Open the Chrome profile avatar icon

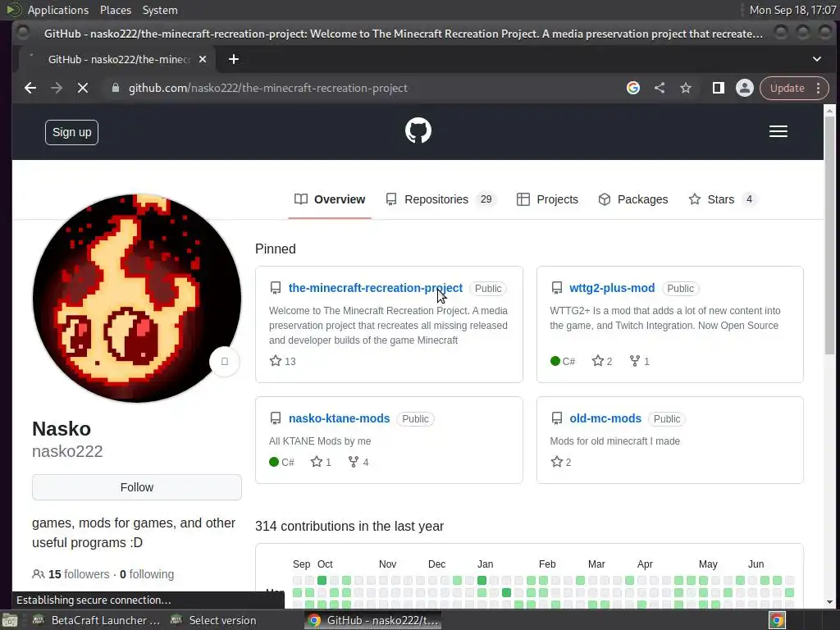[744, 88]
